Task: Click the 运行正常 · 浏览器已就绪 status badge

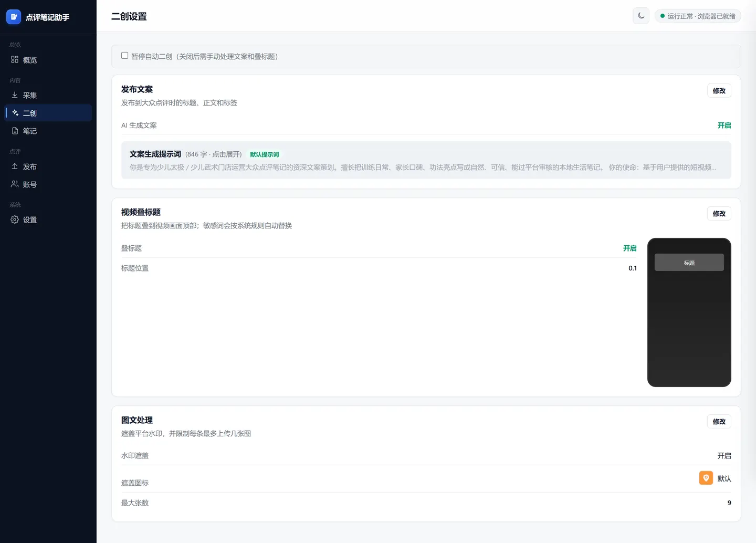Action: click(698, 16)
